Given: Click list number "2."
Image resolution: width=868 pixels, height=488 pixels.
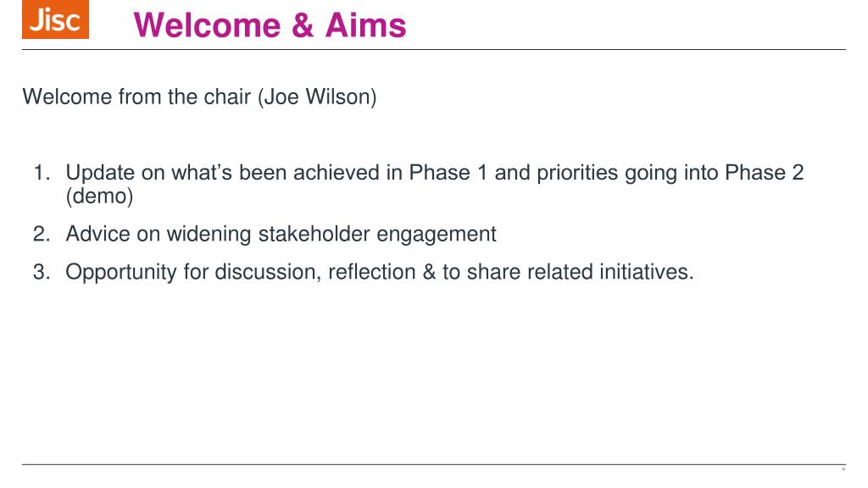Looking at the screenshot, I should pyautogui.click(x=42, y=234).
